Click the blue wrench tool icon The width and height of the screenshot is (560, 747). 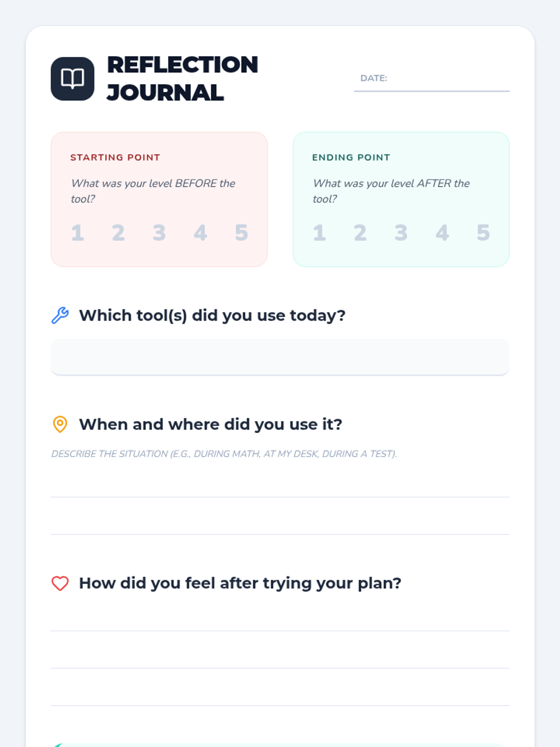[60, 316]
